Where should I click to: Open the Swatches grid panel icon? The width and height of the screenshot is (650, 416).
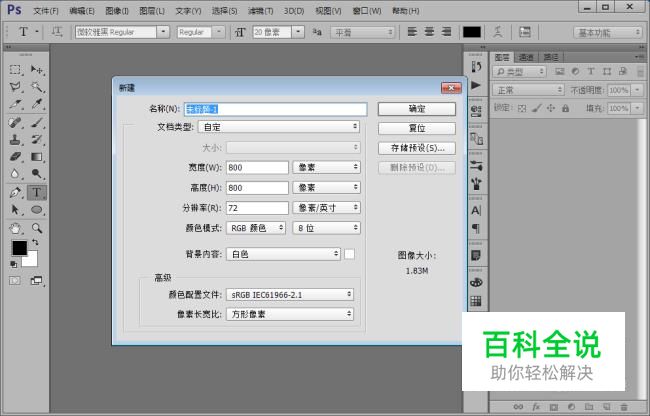[x=476, y=301]
